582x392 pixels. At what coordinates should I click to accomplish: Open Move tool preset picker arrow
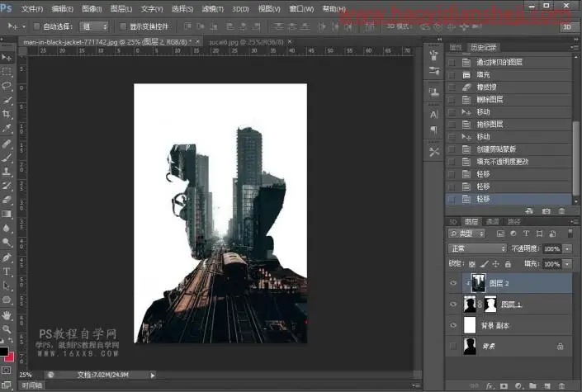pos(24,26)
